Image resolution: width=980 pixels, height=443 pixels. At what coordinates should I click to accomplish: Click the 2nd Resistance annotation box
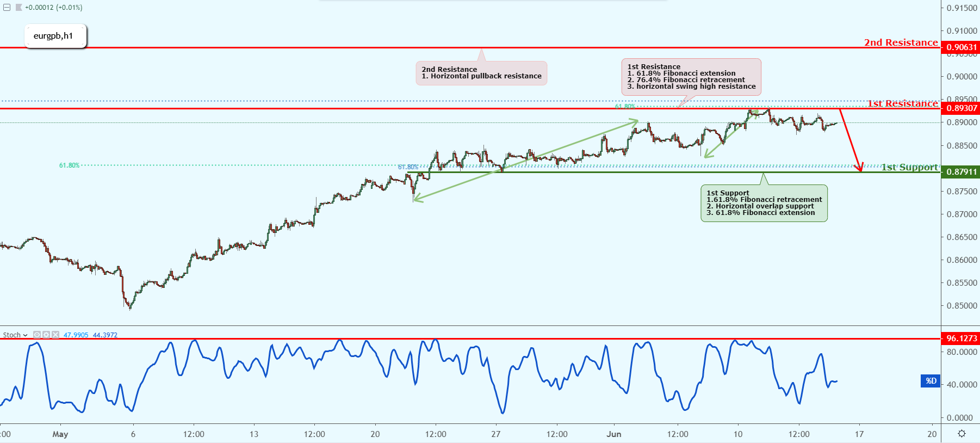coord(482,73)
